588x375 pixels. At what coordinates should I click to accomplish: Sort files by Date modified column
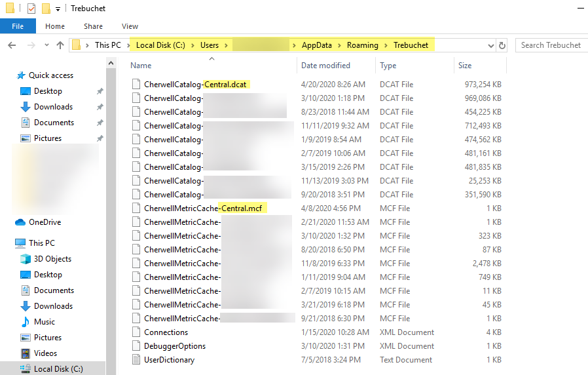[325, 66]
